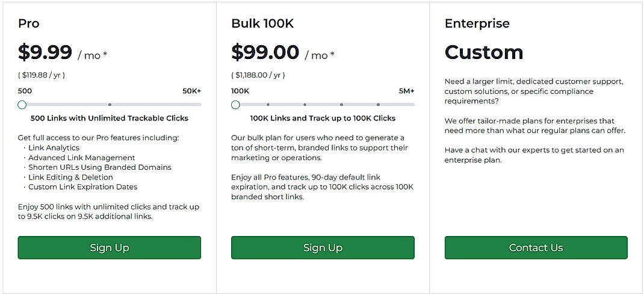Click the 500 minimum label on Pro slider
Image resolution: width=644 pixels, height=295 pixels.
[x=25, y=91]
